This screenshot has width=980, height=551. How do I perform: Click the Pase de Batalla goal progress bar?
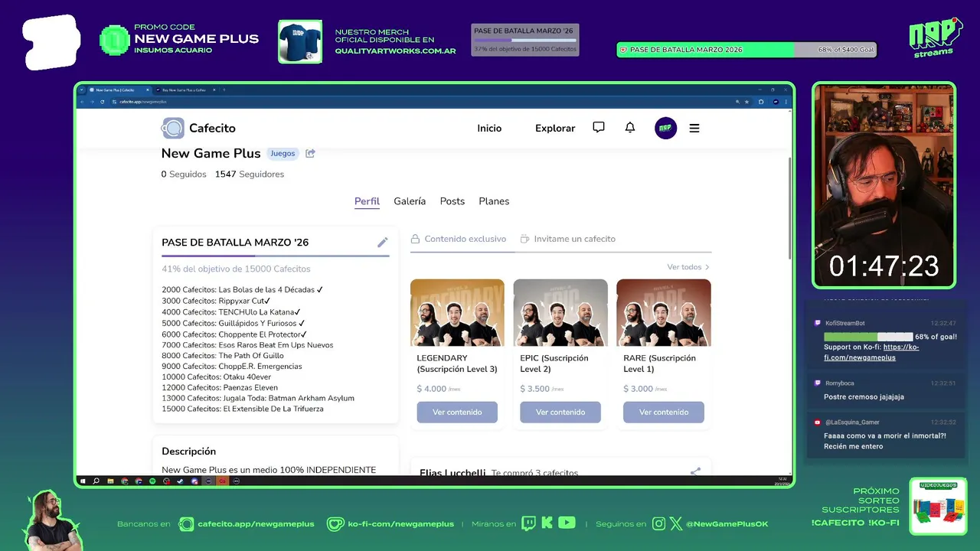coord(276,256)
